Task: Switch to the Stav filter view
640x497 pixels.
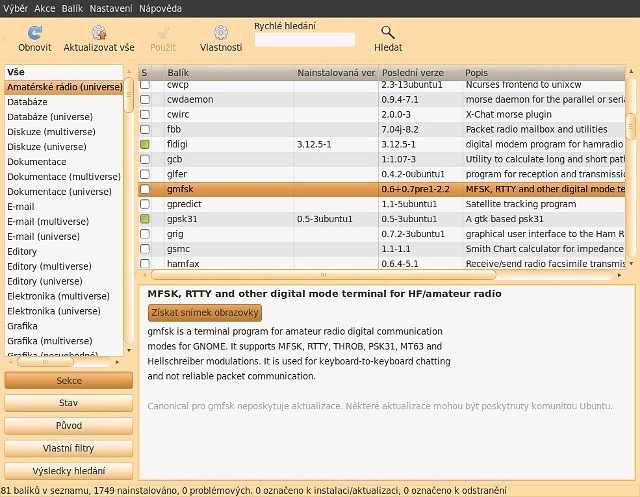Action: pyautogui.click(x=68, y=403)
